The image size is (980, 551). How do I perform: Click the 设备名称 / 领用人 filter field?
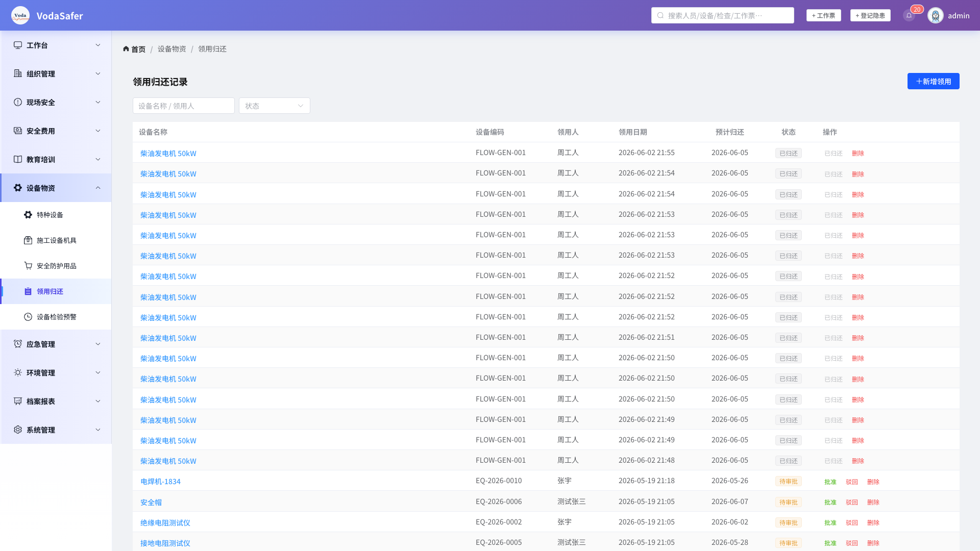tap(184, 106)
